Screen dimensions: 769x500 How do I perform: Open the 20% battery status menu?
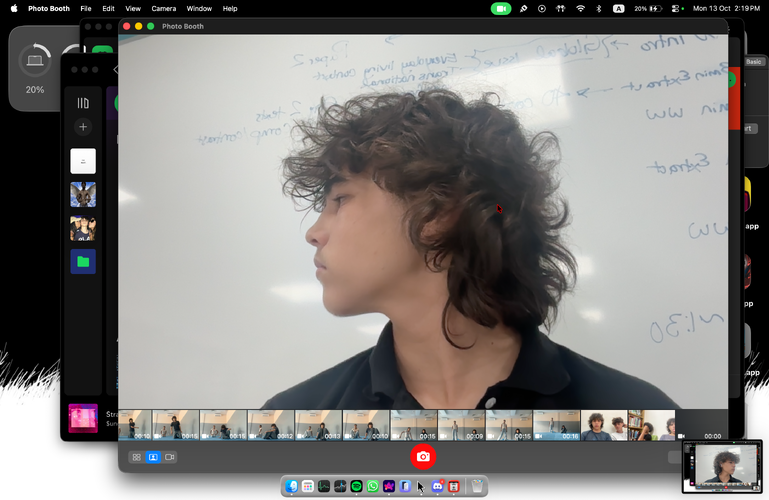(x=647, y=8)
